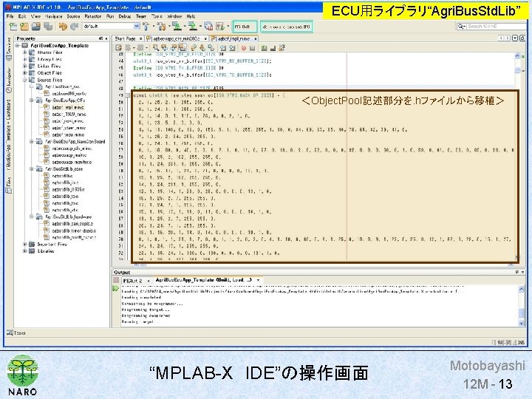Collapse the Source Files folder
Viewport: 532px width, 399px height.
coord(24,80)
